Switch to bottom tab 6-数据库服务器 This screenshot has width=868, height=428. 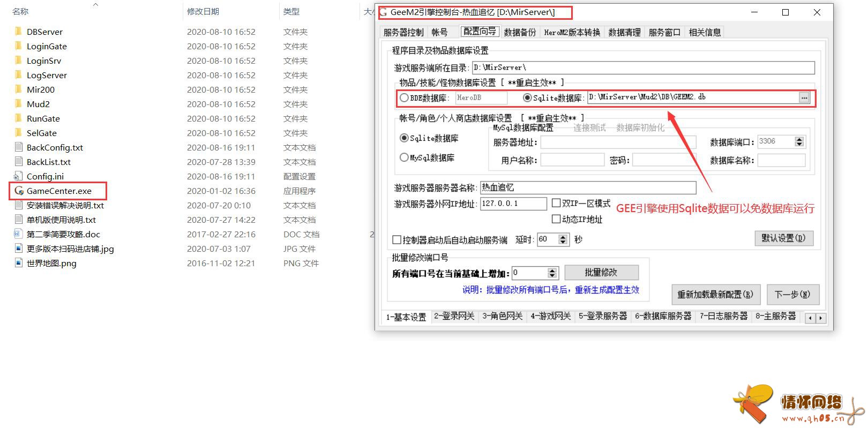point(663,317)
